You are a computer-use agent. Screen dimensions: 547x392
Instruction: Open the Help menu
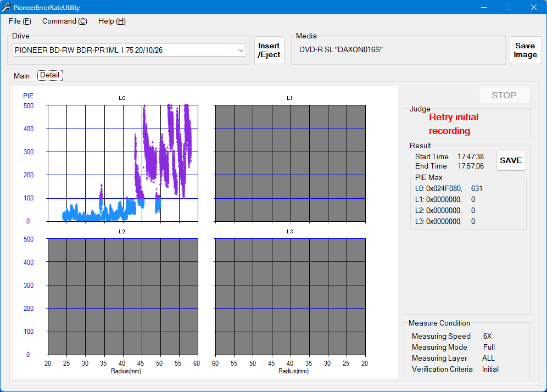(111, 21)
